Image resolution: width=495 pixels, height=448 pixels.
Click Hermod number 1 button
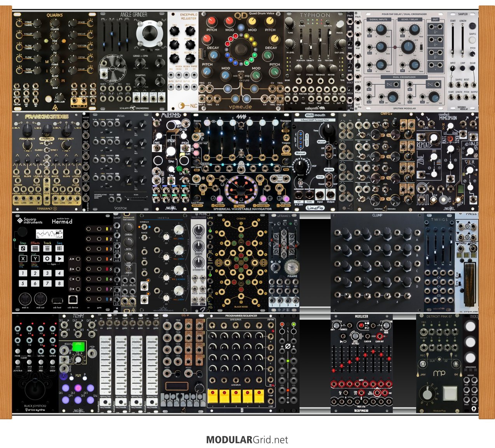coord(23,273)
